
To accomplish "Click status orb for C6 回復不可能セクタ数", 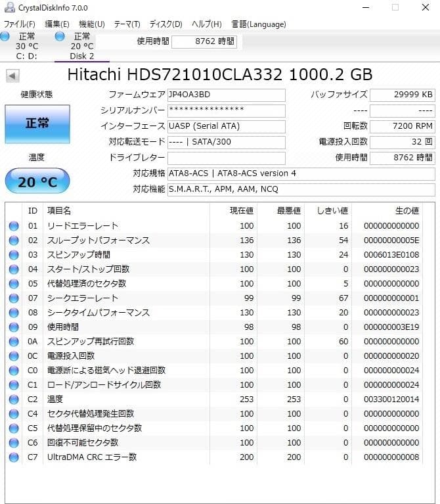I will click(14, 443).
